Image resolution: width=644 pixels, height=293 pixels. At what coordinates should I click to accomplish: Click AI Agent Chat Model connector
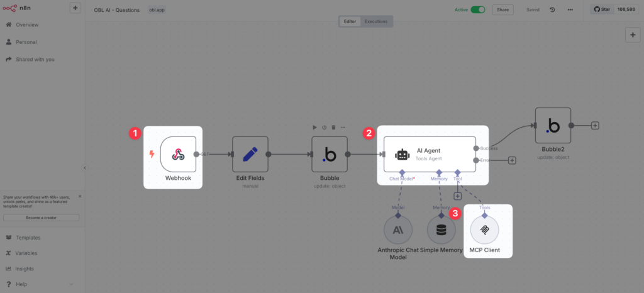[402, 172]
